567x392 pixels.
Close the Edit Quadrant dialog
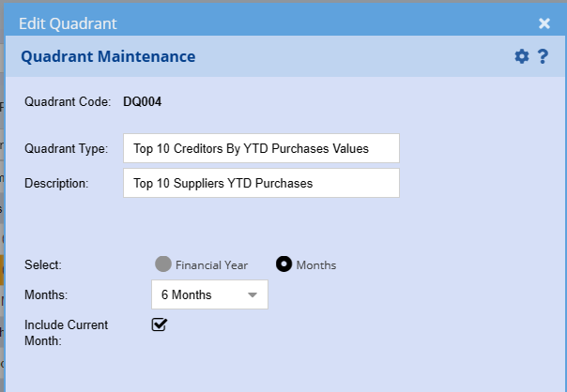(x=544, y=23)
